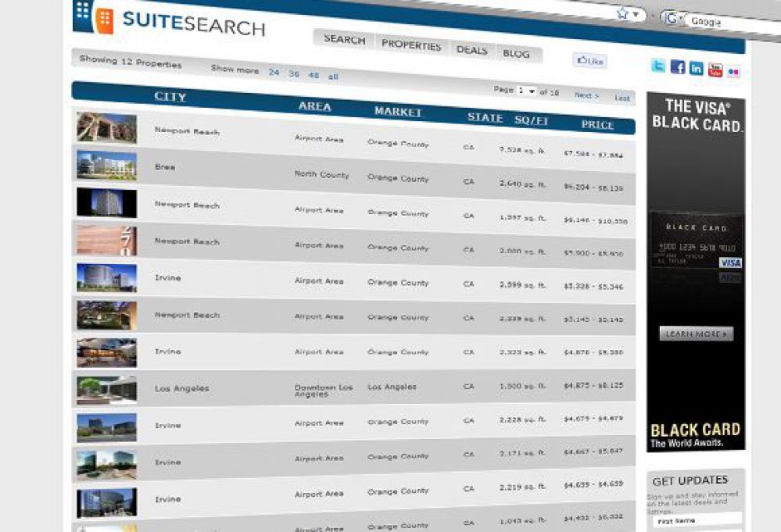The width and height of the screenshot is (781, 532).
Task: Open the first Newport Beach property thumbnail
Action: pyautogui.click(x=106, y=127)
